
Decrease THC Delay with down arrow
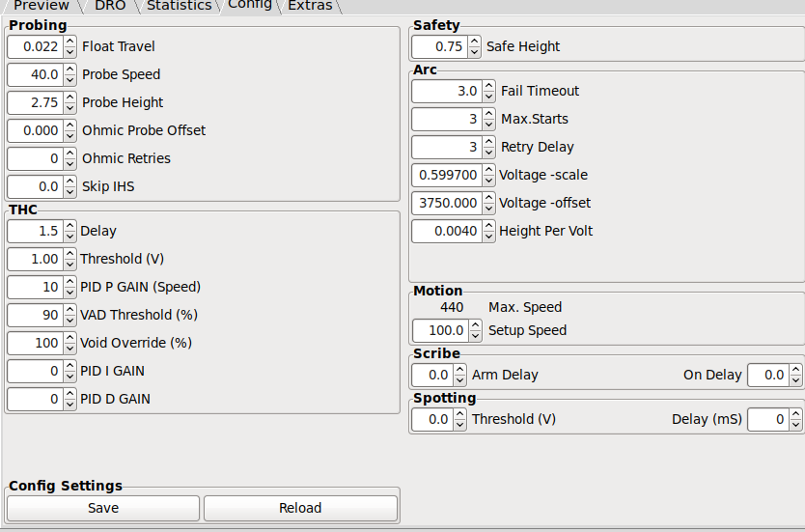[70, 237]
